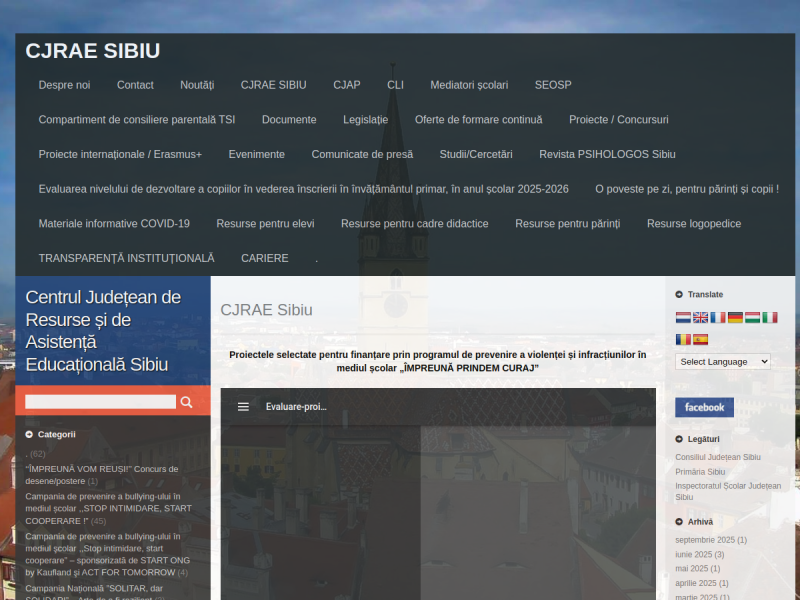
Task: Click inside the search input field
Action: tap(100, 402)
